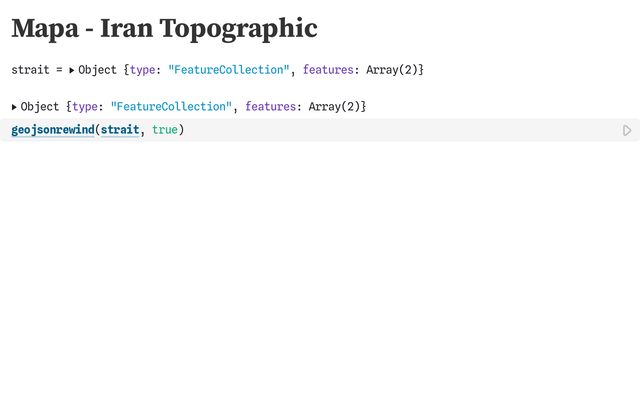Screen dimensions: 640x400
Task: Click the Mapa - Iran Topographic title
Action: (164, 29)
